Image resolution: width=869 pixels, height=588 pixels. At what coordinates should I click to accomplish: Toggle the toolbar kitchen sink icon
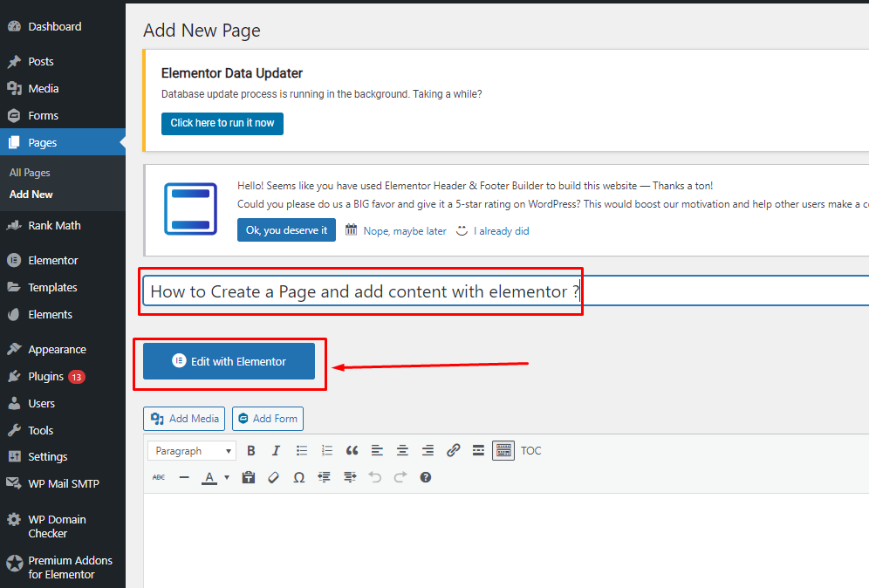(503, 450)
